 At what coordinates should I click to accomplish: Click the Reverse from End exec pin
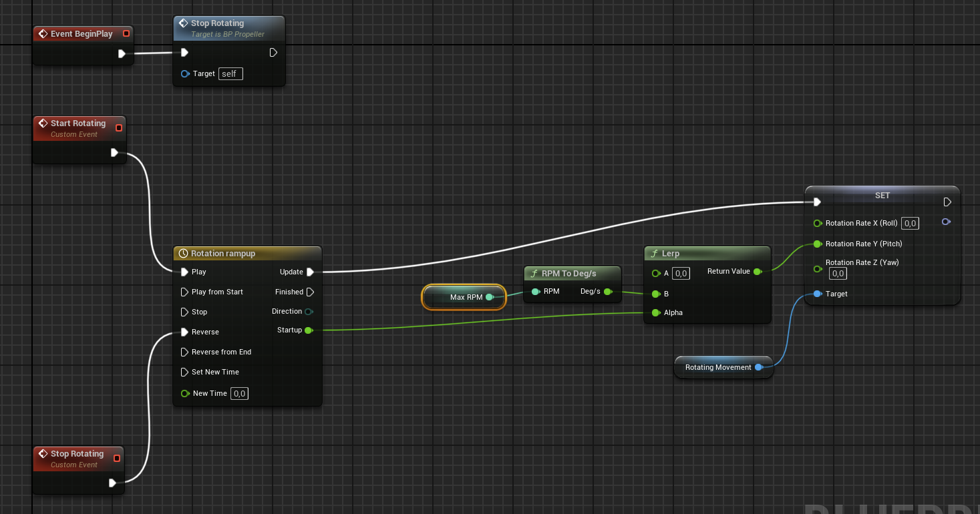(185, 352)
